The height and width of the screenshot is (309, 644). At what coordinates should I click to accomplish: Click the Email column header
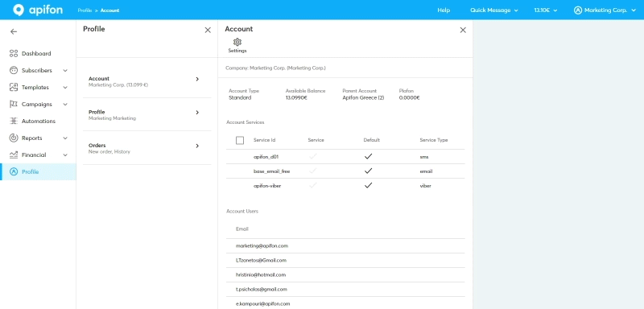point(242,229)
